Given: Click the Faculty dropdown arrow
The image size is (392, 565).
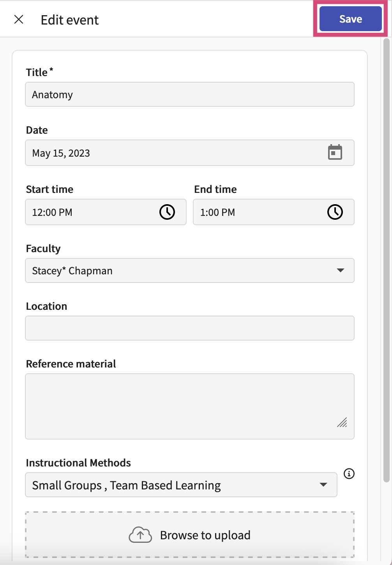Looking at the screenshot, I should 341,270.
